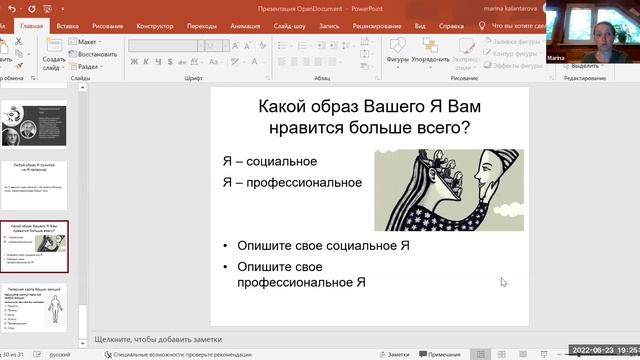This screenshot has height=360, width=640.
Task: Click the Redo icon in quick access toolbar
Action: click(x=31, y=9)
